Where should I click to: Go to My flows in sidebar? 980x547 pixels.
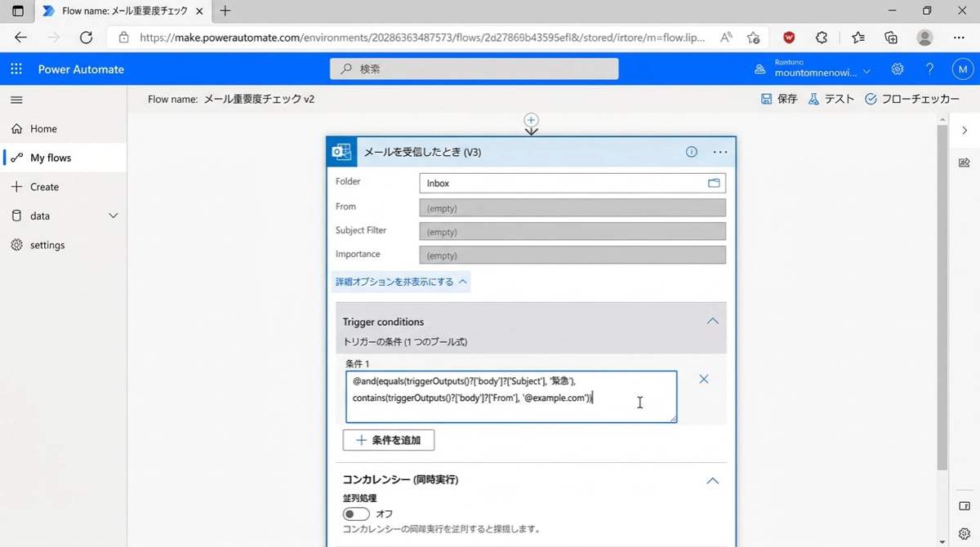click(x=51, y=158)
